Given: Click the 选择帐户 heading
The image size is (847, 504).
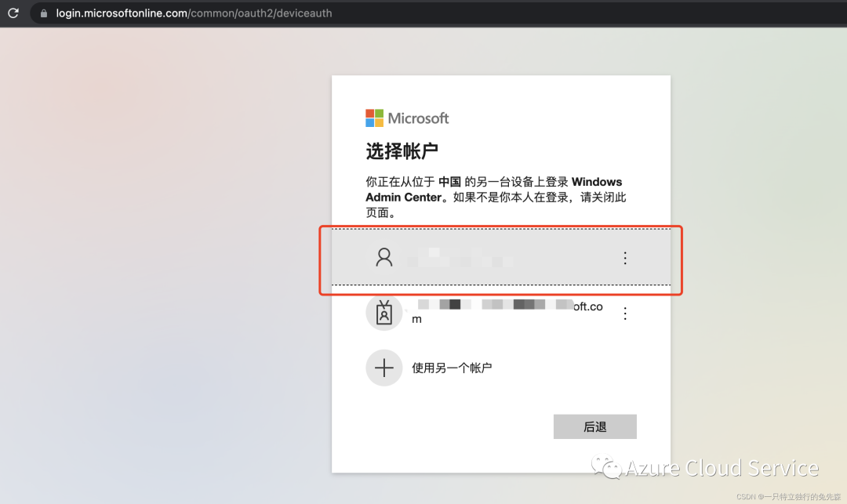Looking at the screenshot, I should click(402, 151).
